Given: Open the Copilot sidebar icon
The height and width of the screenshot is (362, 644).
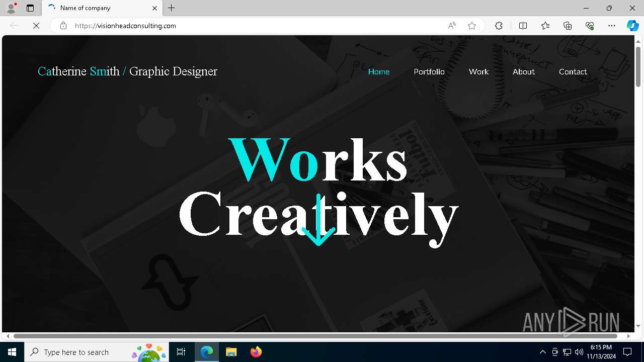Looking at the screenshot, I should [632, 26].
